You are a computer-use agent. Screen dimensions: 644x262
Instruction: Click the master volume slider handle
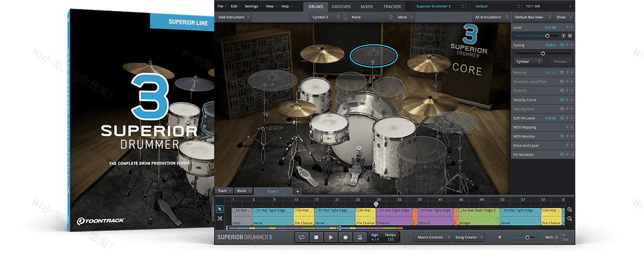(x=528, y=237)
